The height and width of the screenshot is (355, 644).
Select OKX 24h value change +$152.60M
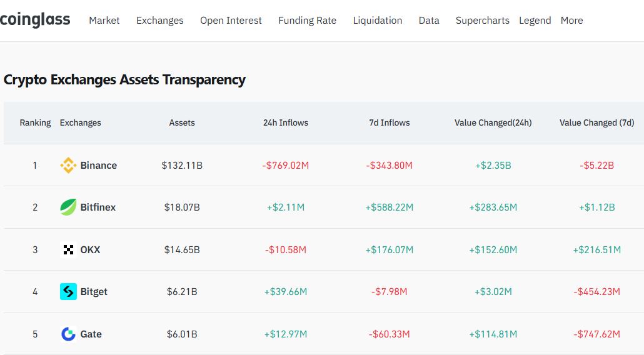[493, 249]
